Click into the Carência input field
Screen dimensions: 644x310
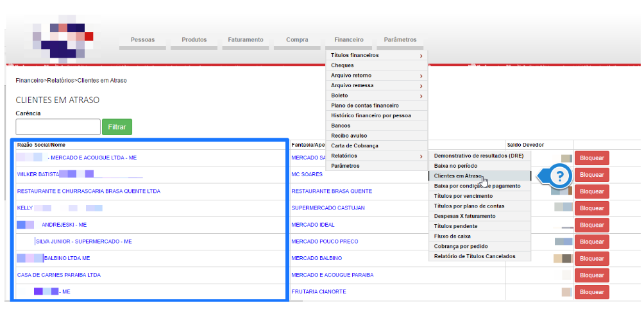(x=58, y=127)
